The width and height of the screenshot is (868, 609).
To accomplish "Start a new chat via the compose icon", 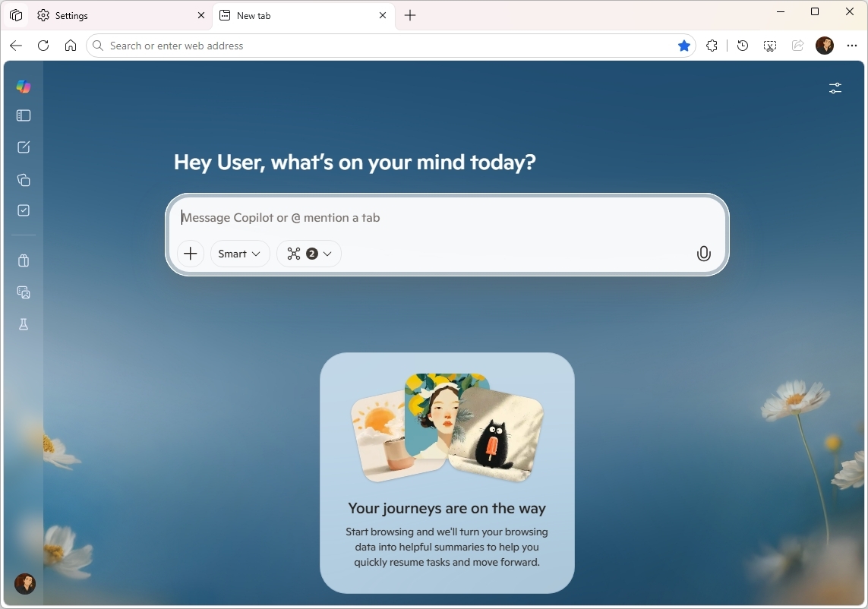I will coord(23,147).
